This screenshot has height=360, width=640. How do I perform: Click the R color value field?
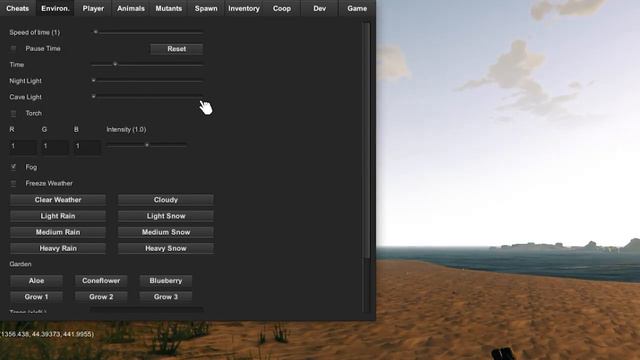(x=23, y=147)
